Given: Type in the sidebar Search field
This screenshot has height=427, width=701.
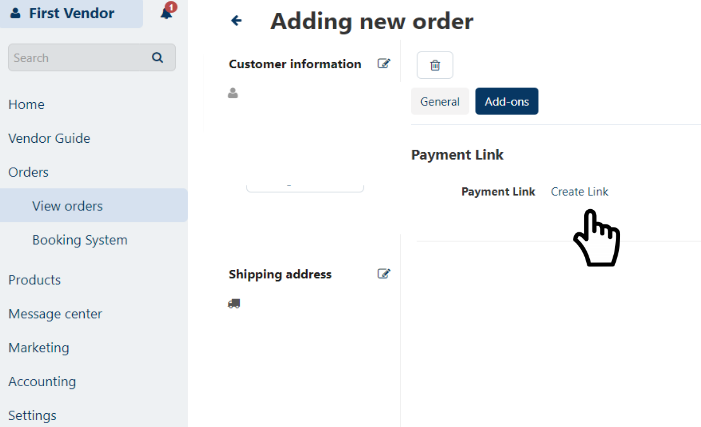Looking at the screenshot, I should [x=78, y=58].
